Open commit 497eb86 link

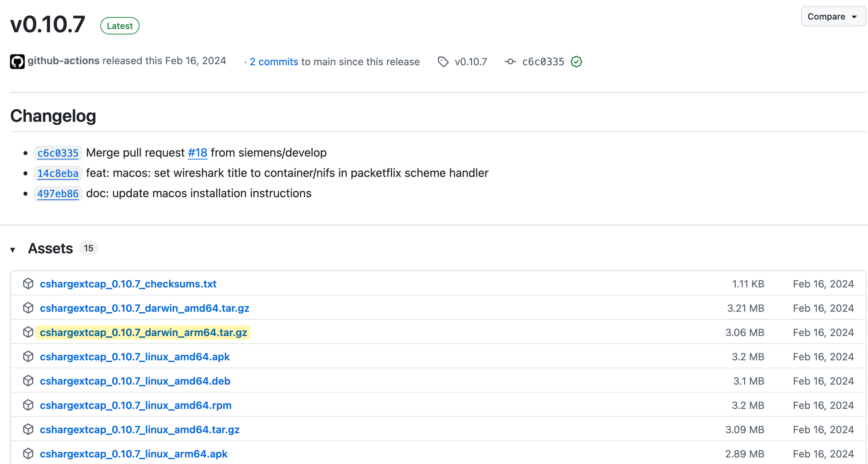coord(58,194)
